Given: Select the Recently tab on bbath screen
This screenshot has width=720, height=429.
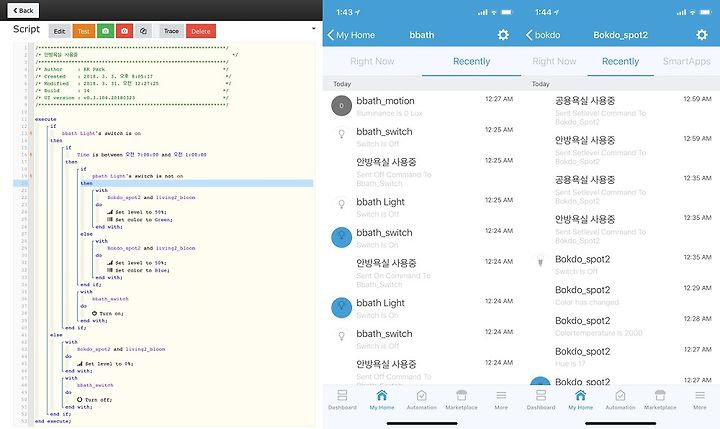Looking at the screenshot, I should tap(472, 61).
